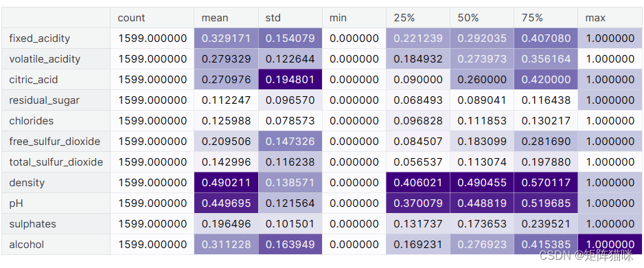Click the 0.570117 cell
The image size is (644, 268).
click(546, 183)
